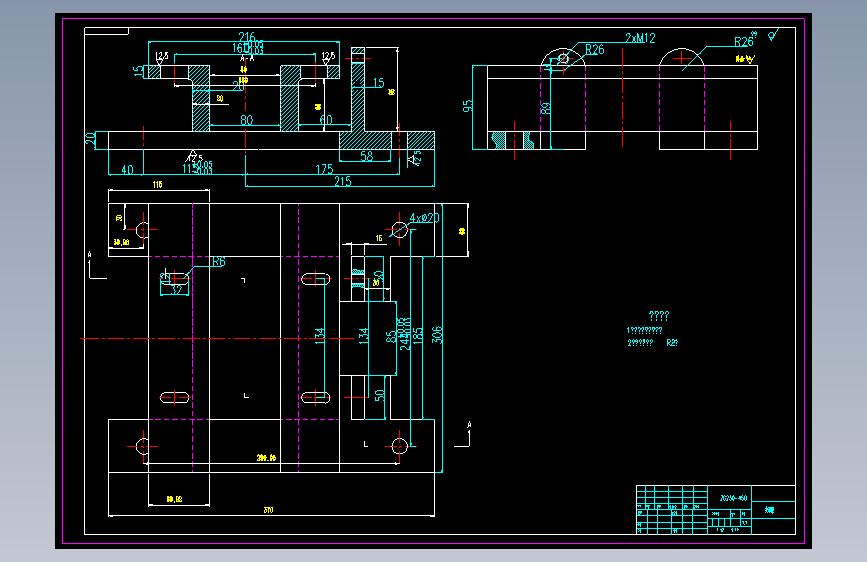Select the R2? text in notes
The width and height of the screenshot is (867, 562).
click(x=672, y=343)
